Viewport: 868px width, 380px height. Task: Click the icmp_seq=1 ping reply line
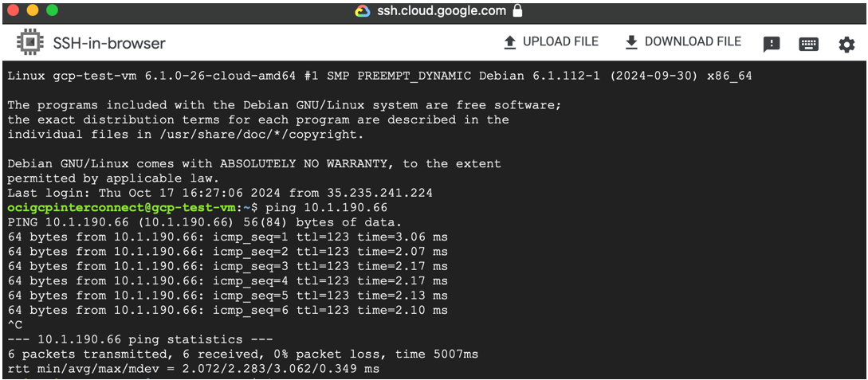pos(228,237)
